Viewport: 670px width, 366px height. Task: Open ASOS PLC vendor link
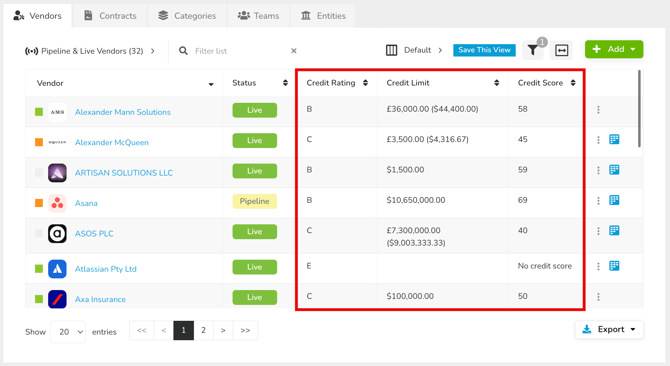click(94, 234)
